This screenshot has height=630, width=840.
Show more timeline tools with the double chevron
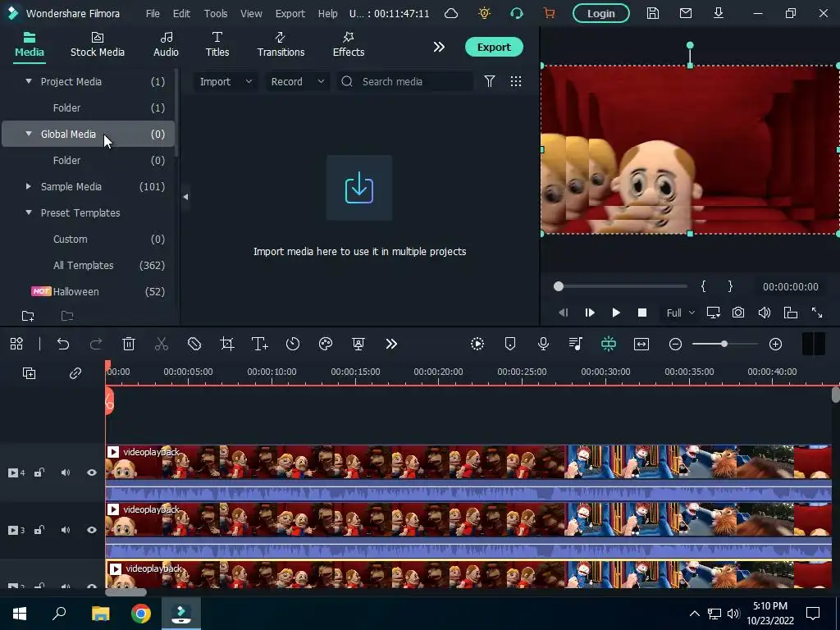click(391, 344)
